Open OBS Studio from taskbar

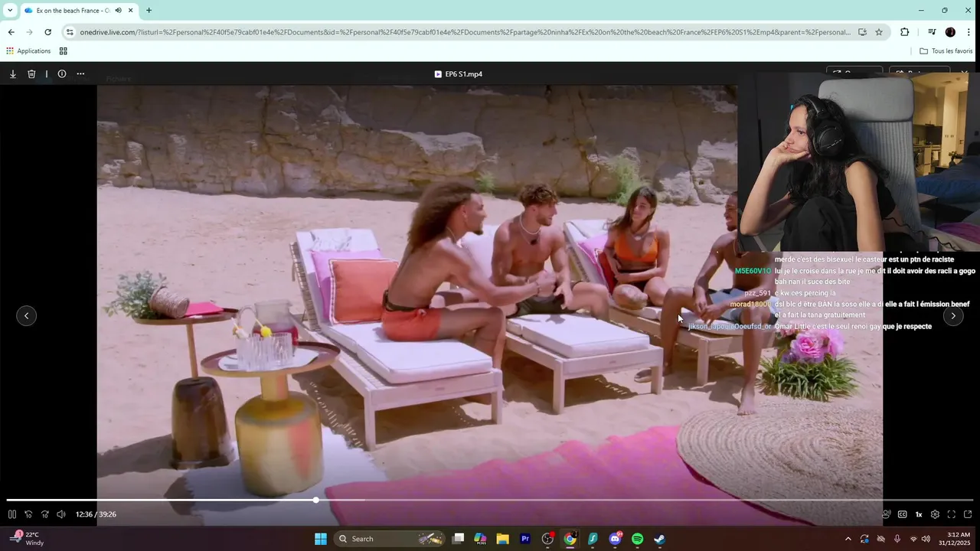coord(547,539)
